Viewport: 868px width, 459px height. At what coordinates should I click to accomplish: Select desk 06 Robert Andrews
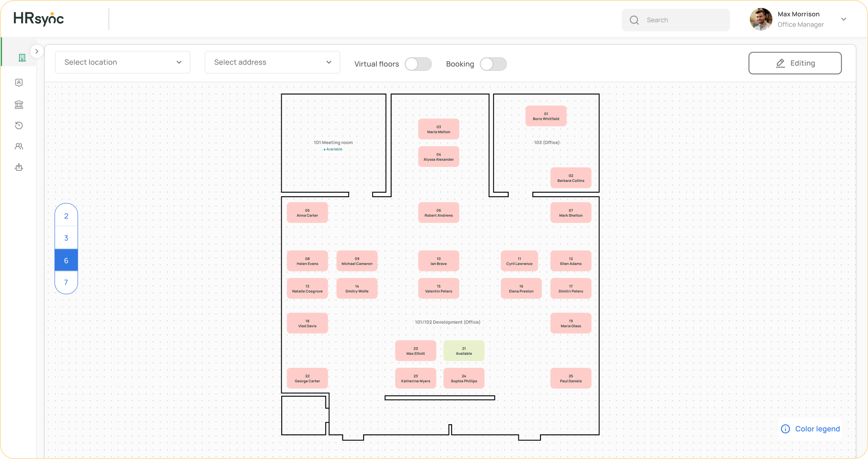(x=439, y=213)
